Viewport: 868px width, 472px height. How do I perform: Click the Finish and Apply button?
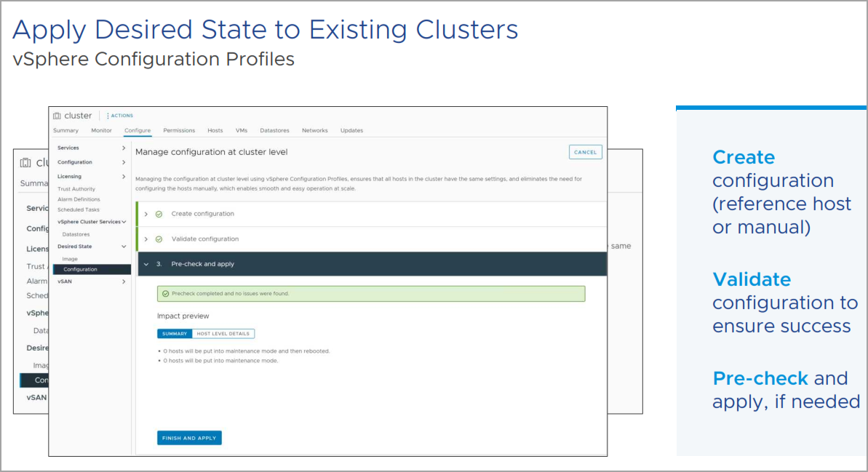(189, 438)
